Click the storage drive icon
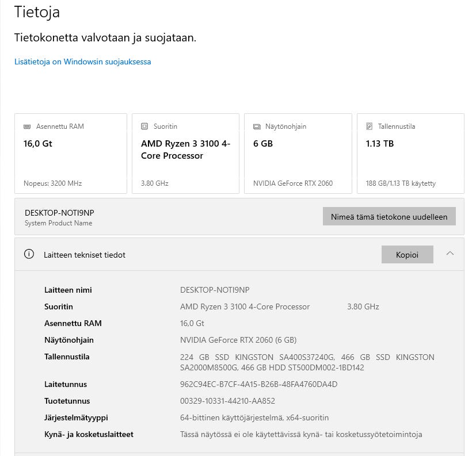476x456 pixels. [x=369, y=127]
